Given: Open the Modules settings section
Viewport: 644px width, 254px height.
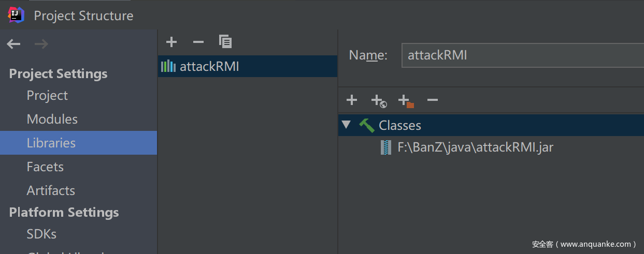Looking at the screenshot, I should tap(52, 119).
